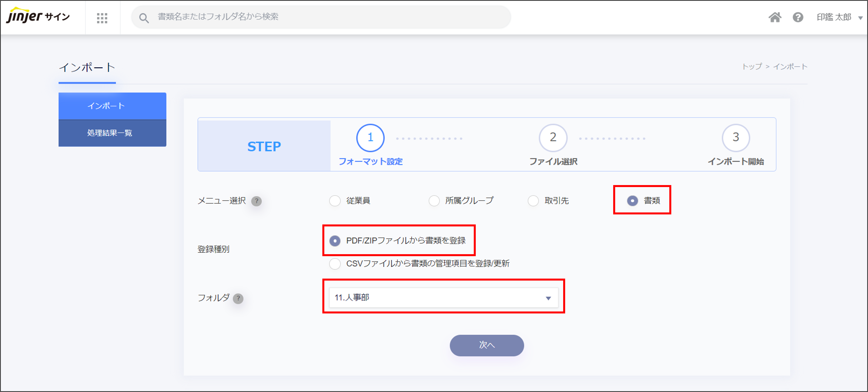Screen dimensions: 868x392
Task: Open help from header question mark icon
Action: tap(798, 17)
